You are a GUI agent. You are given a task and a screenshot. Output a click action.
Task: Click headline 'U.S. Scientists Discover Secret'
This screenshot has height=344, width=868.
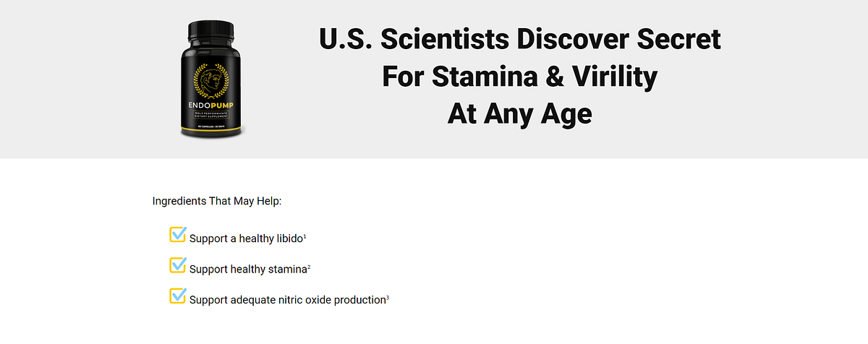(x=520, y=39)
